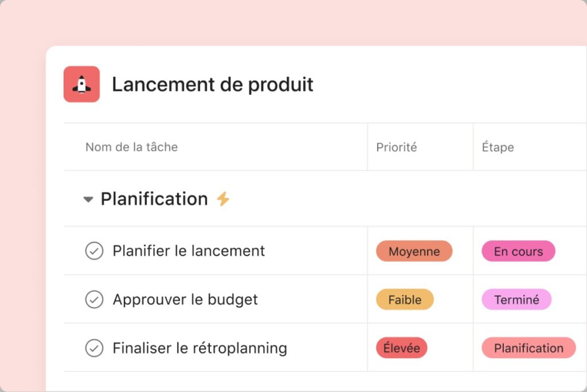
Task: Click the rocket project icon
Action: pyautogui.click(x=82, y=84)
